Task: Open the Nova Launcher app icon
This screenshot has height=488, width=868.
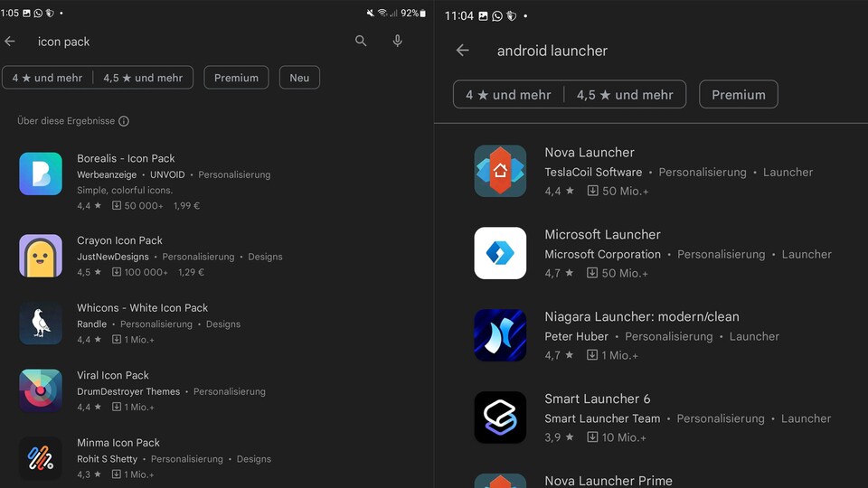Action: click(500, 171)
